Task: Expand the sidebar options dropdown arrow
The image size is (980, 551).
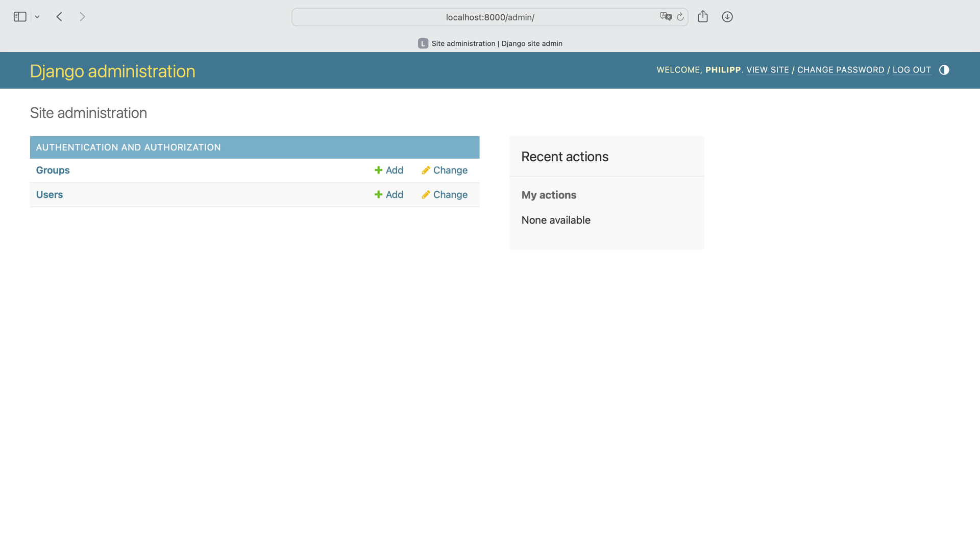Action: click(x=37, y=16)
